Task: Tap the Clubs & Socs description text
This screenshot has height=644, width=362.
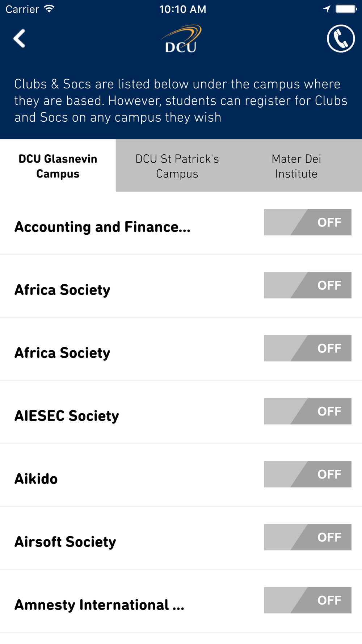Action: coord(181,101)
